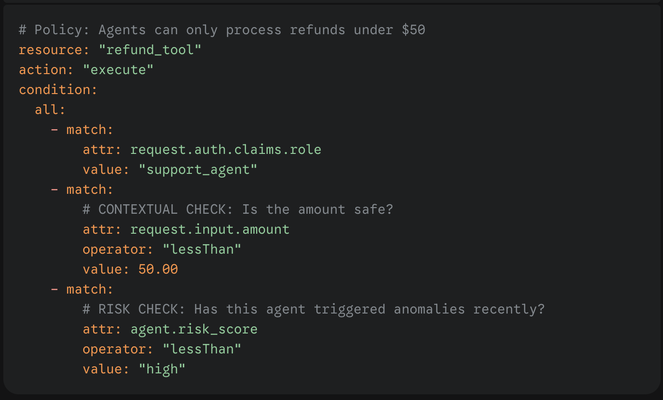Click the third match: list entry
Image resolution: width=663 pixels, height=400 pixels.
(x=82, y=289)
